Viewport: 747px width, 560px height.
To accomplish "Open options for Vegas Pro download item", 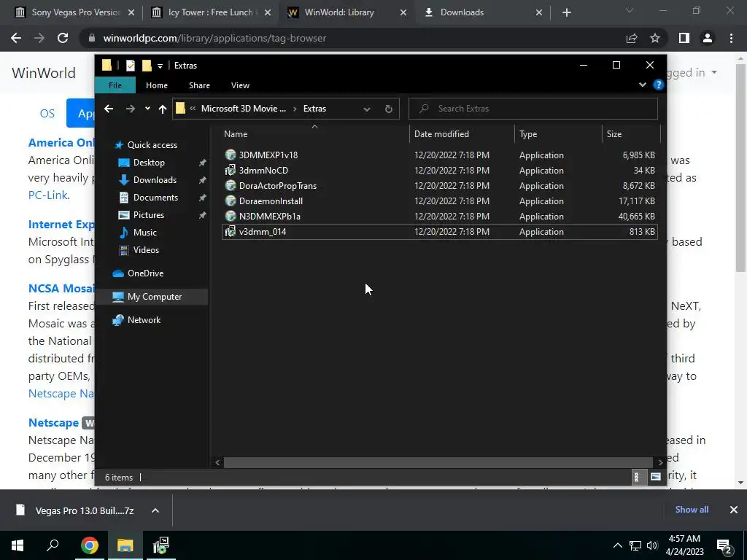I will [x=155, y=510].
